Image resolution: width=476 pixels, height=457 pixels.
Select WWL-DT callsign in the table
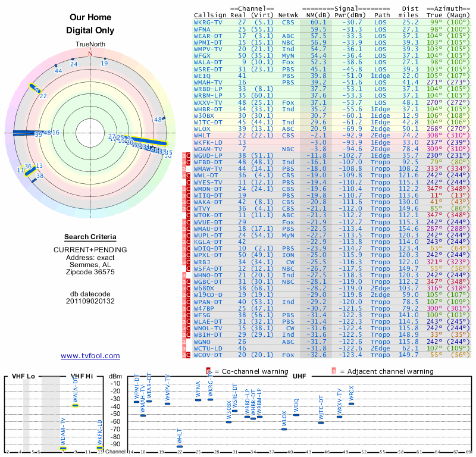tap(206, 175)
